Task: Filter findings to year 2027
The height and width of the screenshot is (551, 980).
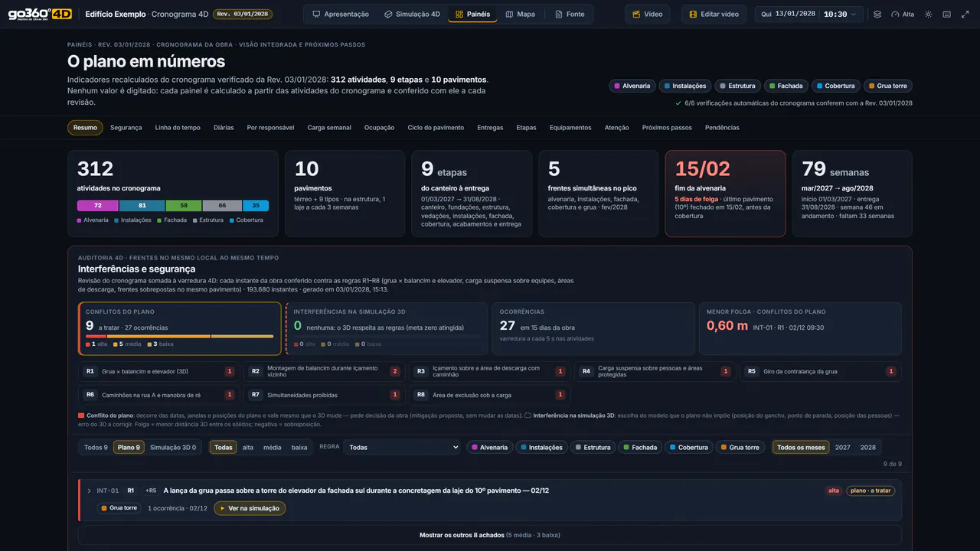Action: tap(842, 448)
